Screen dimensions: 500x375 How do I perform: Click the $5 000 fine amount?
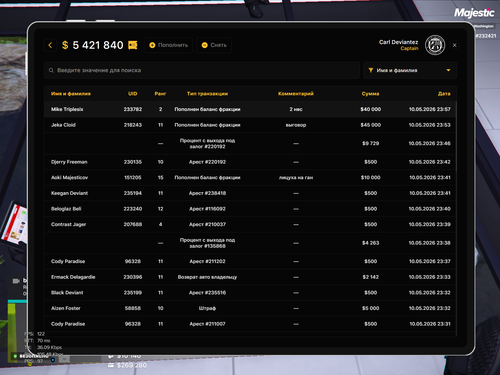(370, 308)
